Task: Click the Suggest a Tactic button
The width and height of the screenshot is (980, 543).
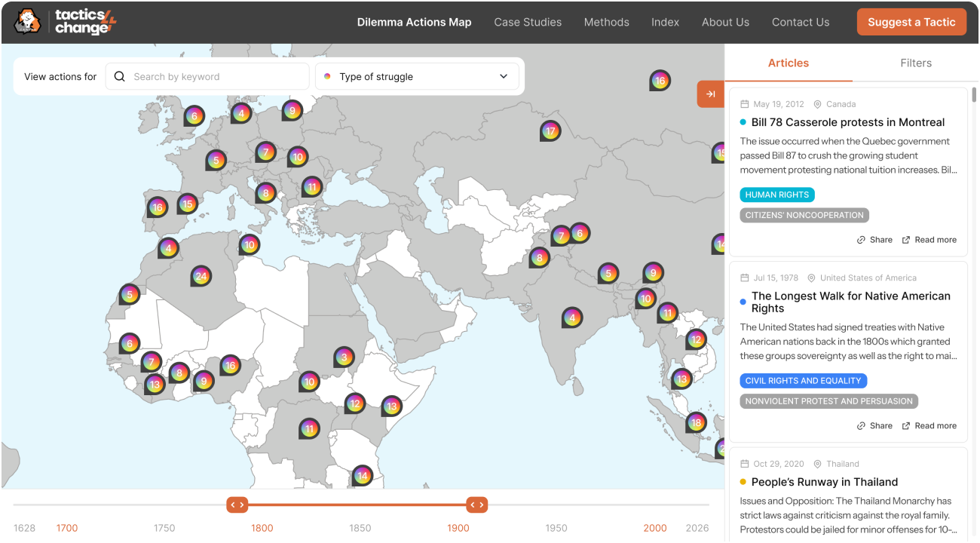Action: click(x=911, y=22)
